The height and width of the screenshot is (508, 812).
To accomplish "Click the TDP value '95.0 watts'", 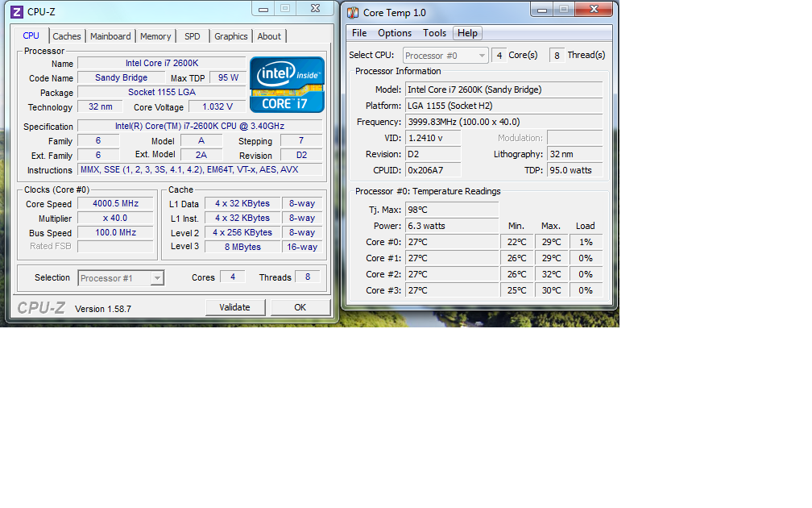I will point(575,170).
